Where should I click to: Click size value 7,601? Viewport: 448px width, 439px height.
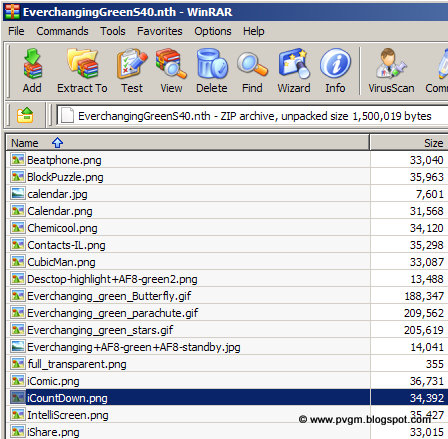430,194
